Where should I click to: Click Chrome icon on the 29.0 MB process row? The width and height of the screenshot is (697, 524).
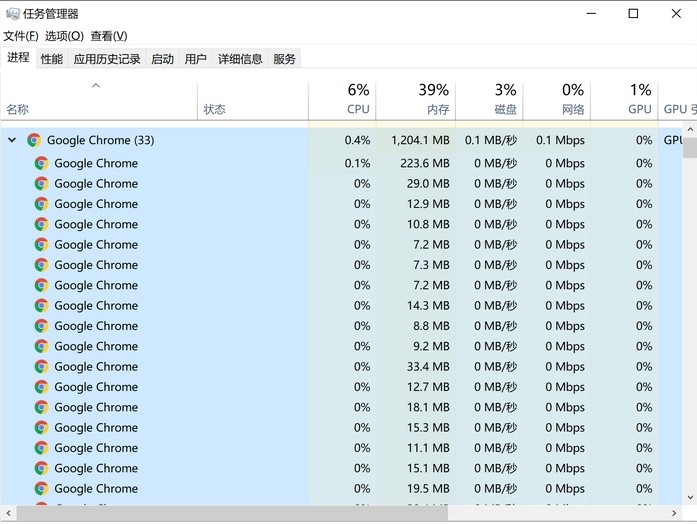(x=41, y=184)
